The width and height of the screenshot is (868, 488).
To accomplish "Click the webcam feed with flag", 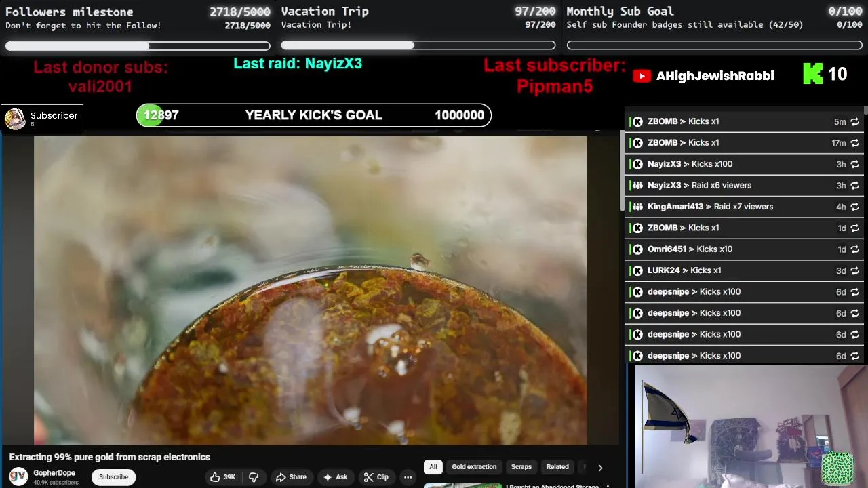I will click(750, 426).
